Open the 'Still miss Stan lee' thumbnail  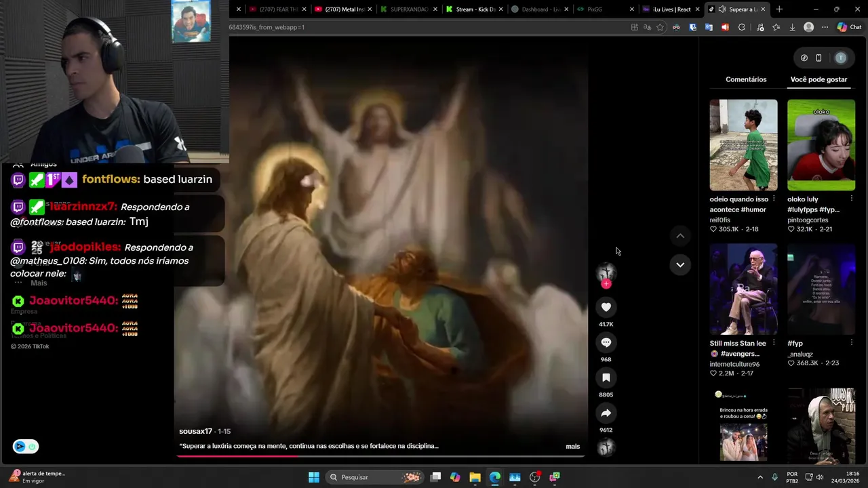[743, 289]
